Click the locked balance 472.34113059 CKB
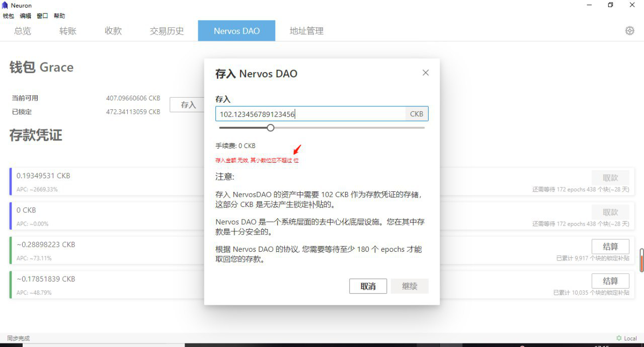The image size is (644, 347). tap(133, 112)
